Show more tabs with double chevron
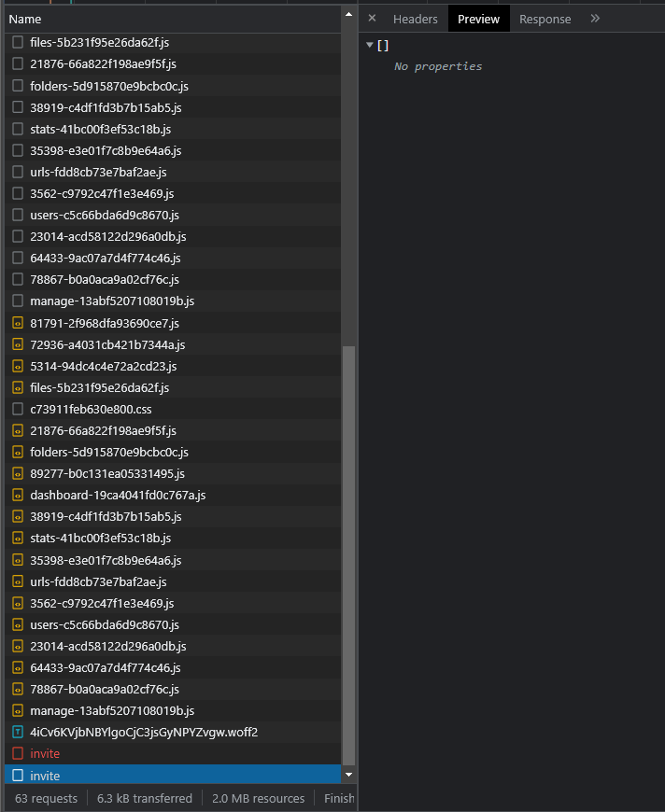665x812 pixels. (x=595, y=19)
